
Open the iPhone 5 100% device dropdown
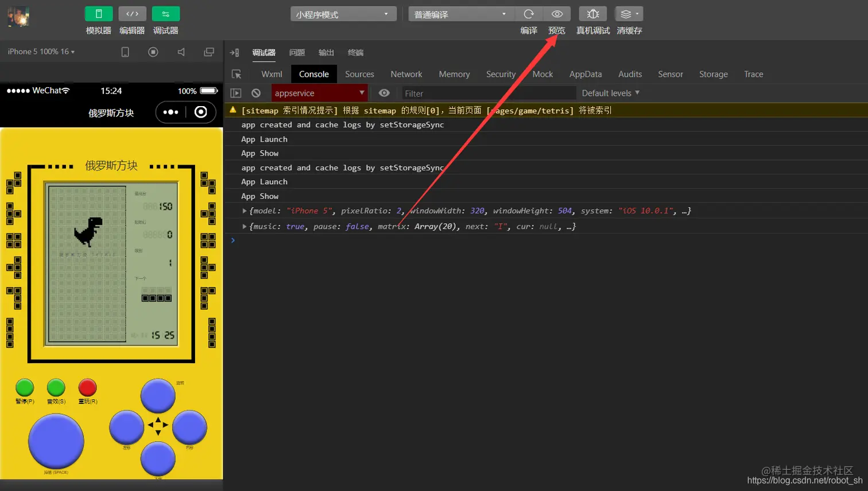click(x=41, y=52)
